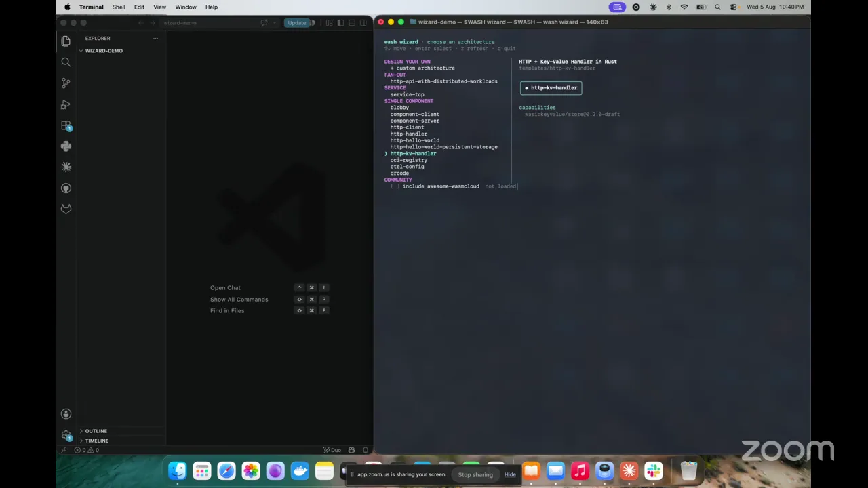Open Books from the Dock

pos(531,470)
